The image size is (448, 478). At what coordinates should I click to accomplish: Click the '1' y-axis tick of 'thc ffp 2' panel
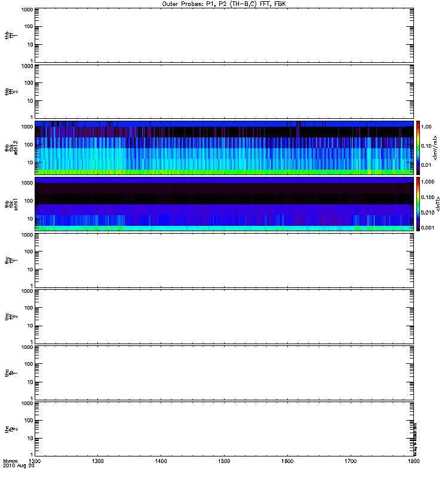point(32,454)
